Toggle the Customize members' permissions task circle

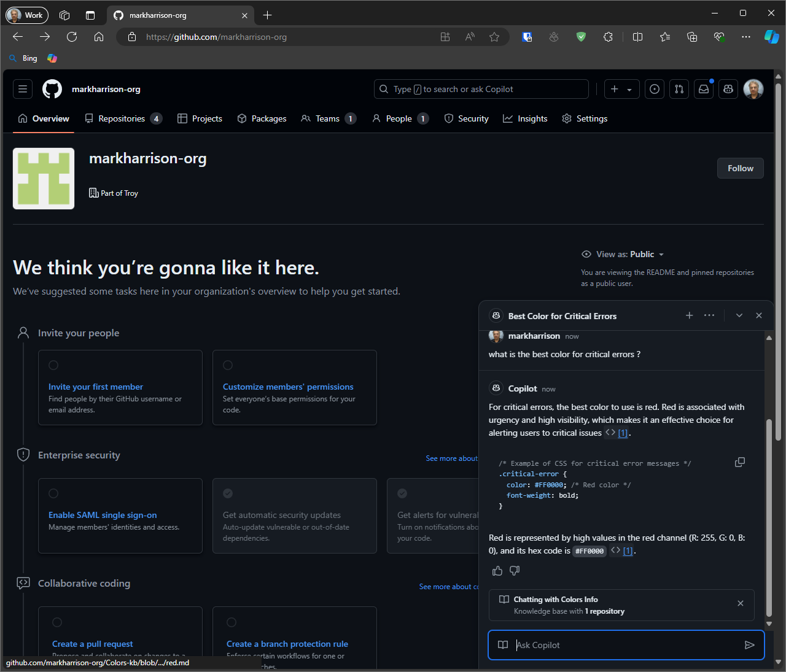coord(228,365)
